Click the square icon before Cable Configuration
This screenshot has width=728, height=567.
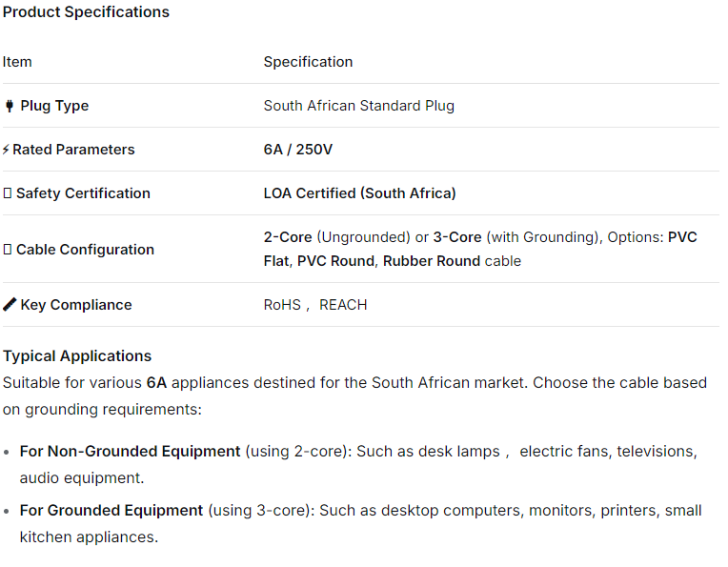point(8,250)
